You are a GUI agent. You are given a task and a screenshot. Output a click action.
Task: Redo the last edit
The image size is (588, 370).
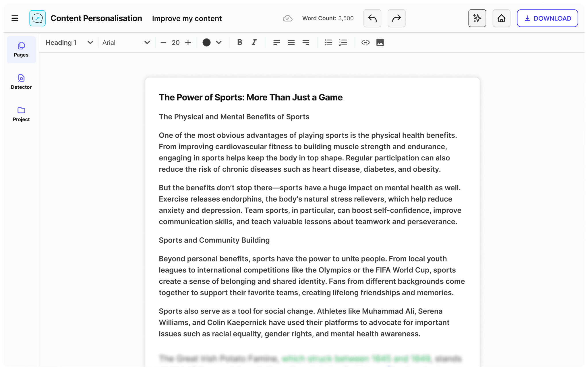pyautogui.click(x=396, y=18)
